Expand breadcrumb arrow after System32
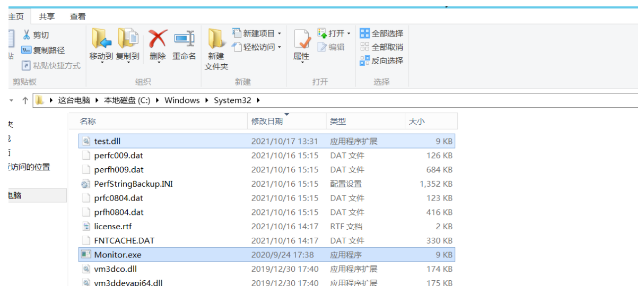The height and width of the screenshot is (294, 644). tap(259, 100)
